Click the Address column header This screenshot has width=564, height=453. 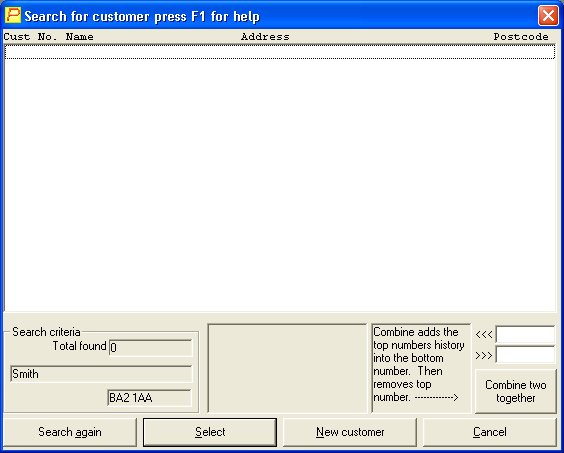tap(265, 37)
